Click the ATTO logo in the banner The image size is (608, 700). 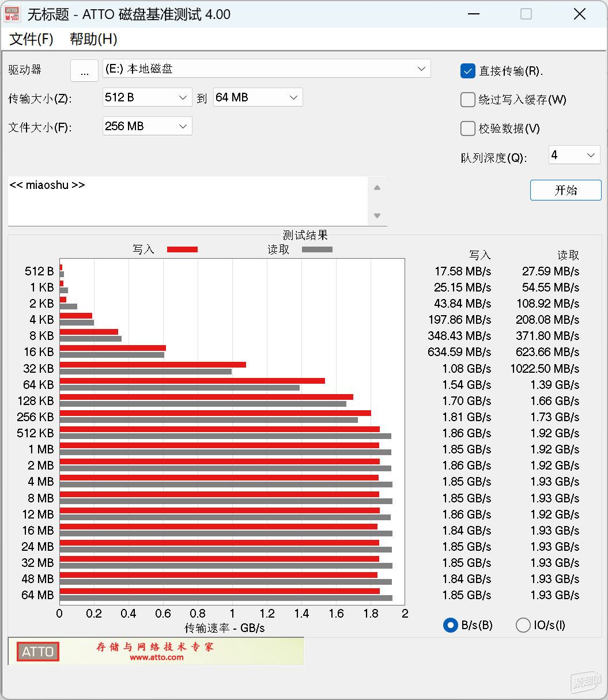(37, 652)
